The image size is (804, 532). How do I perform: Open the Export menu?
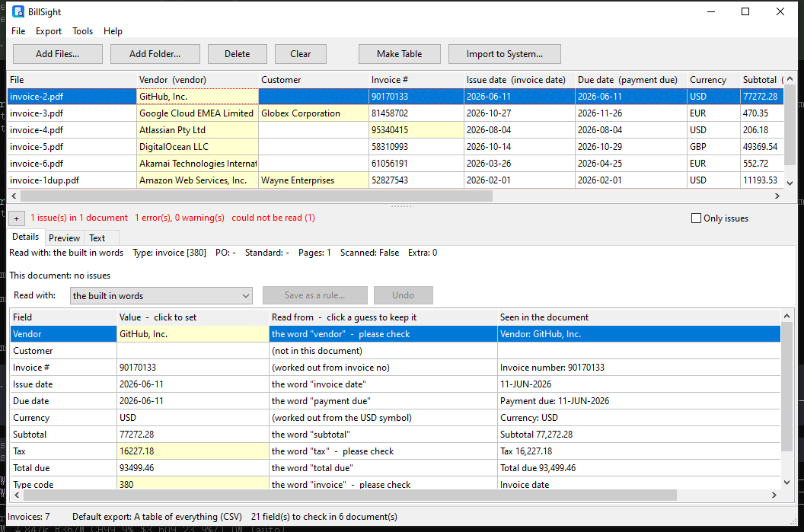(x=49, y=31)
